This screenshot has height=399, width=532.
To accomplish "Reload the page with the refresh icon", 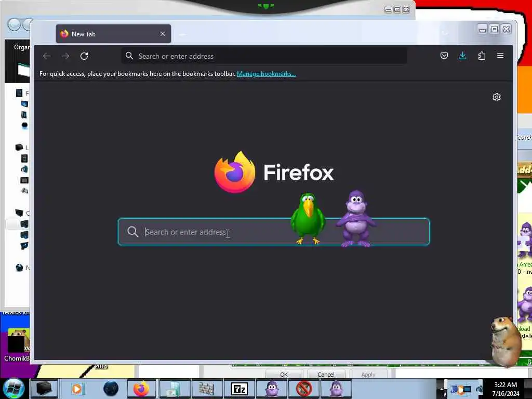I will click(84, 56).
